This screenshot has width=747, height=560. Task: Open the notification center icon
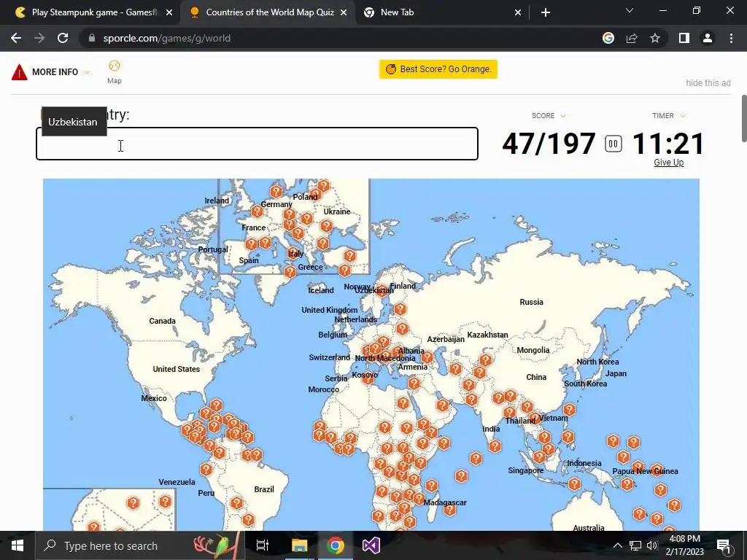pos(724,545)
